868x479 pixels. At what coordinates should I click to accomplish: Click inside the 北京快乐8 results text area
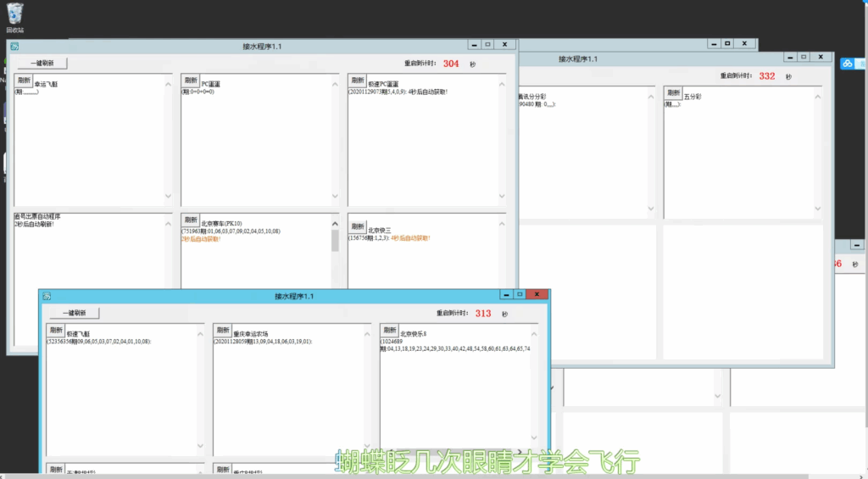click(458, 398)
